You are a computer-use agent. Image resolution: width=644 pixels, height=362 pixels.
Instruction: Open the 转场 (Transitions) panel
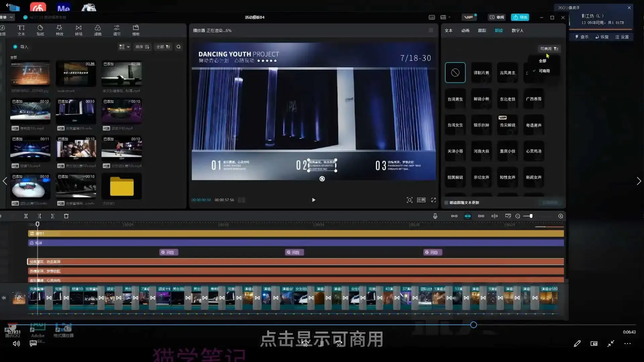tap(78, 30)
